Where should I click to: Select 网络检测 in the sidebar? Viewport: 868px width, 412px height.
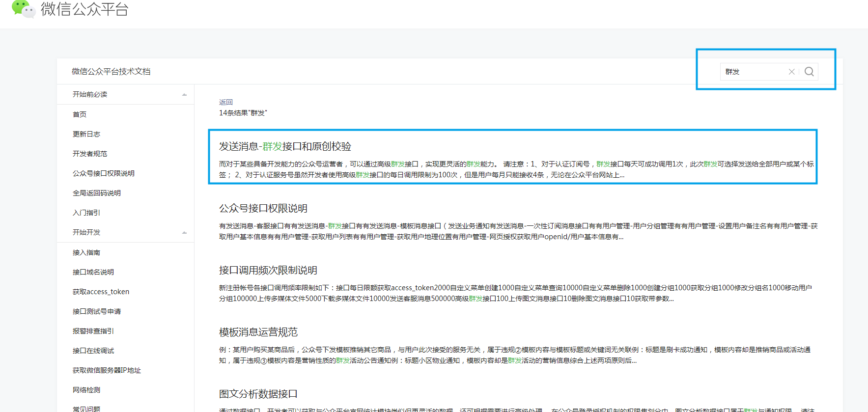[86, 390]
